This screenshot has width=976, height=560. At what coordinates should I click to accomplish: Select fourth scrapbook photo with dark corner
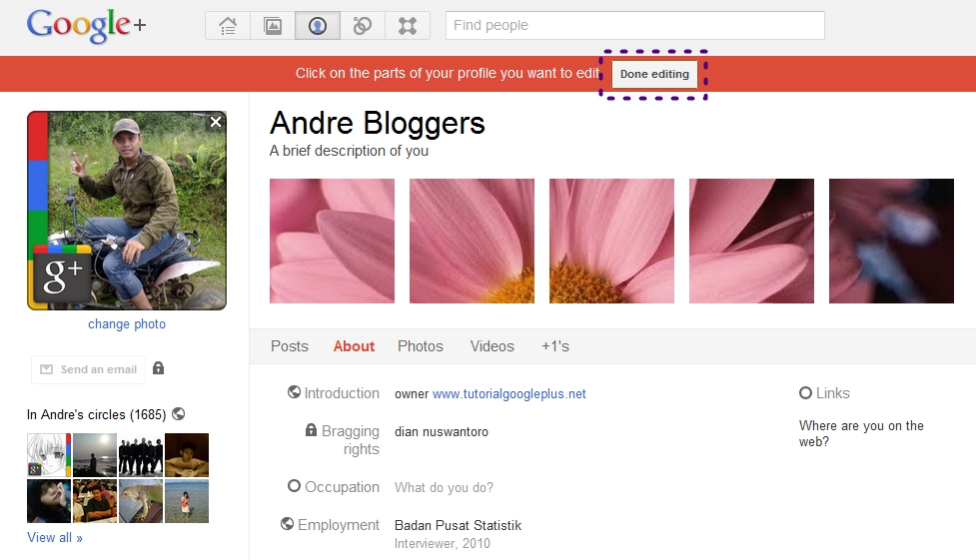pos(751,241)
